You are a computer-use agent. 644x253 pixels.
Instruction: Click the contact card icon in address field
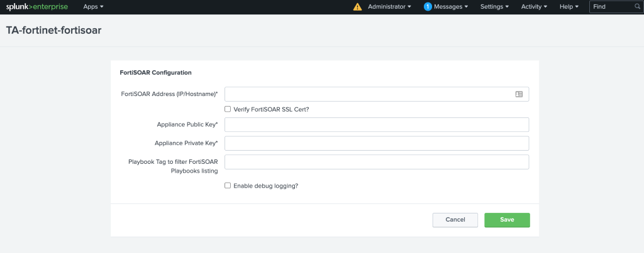tap(519, 94)
